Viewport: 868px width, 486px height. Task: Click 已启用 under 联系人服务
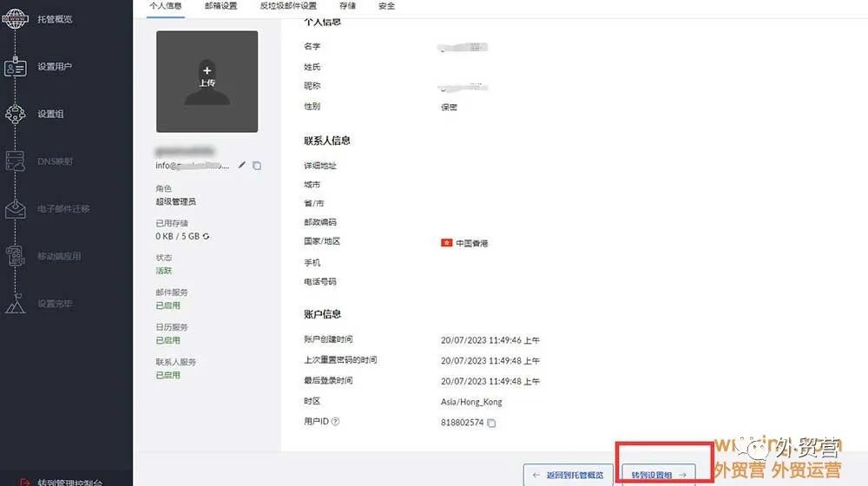tap(168, 375)
